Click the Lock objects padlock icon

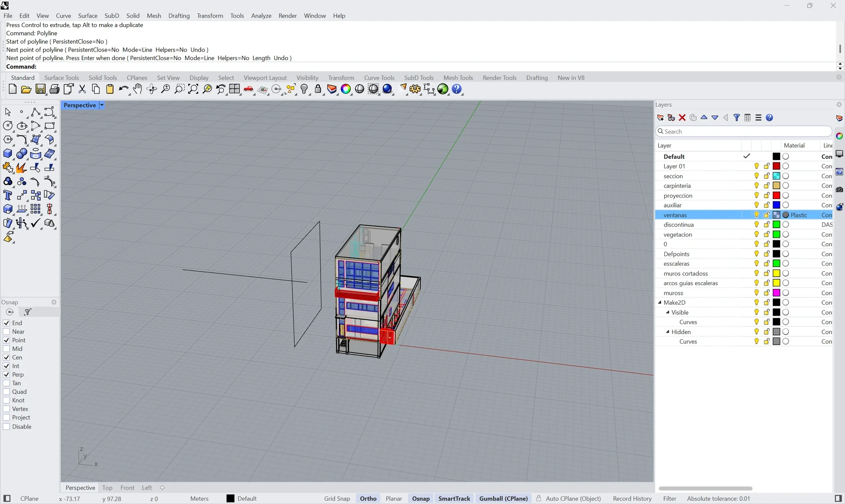point(318,89)
